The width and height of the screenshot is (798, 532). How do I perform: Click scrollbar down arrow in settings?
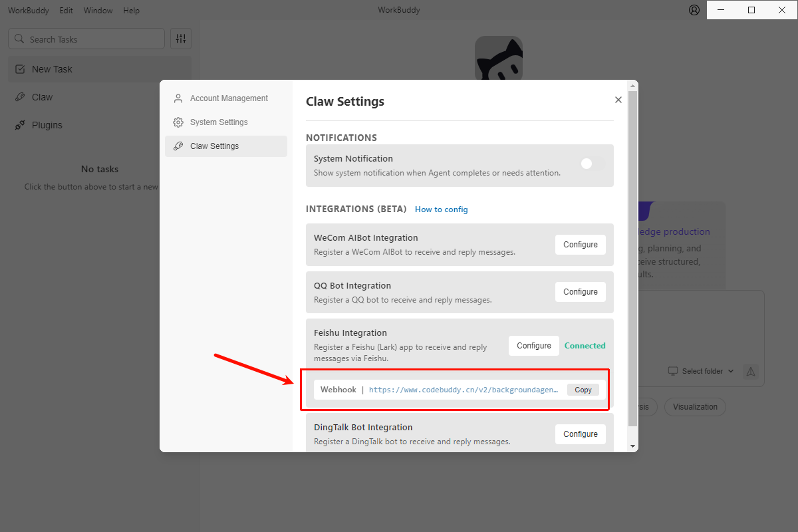(x=632, y=446)
